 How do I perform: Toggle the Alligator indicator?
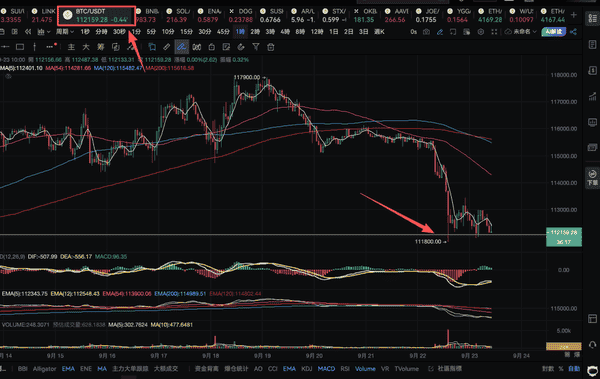44,369
